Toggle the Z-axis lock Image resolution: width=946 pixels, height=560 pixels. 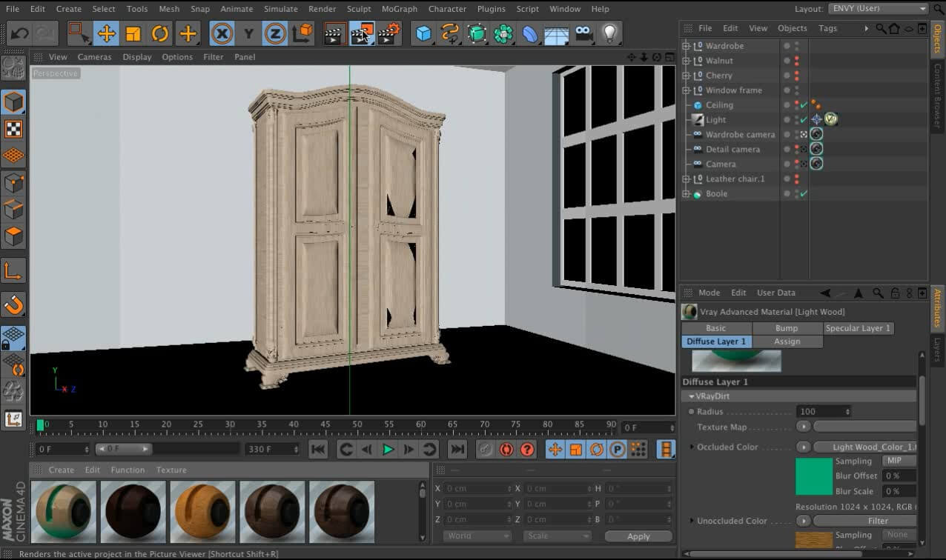275,34
